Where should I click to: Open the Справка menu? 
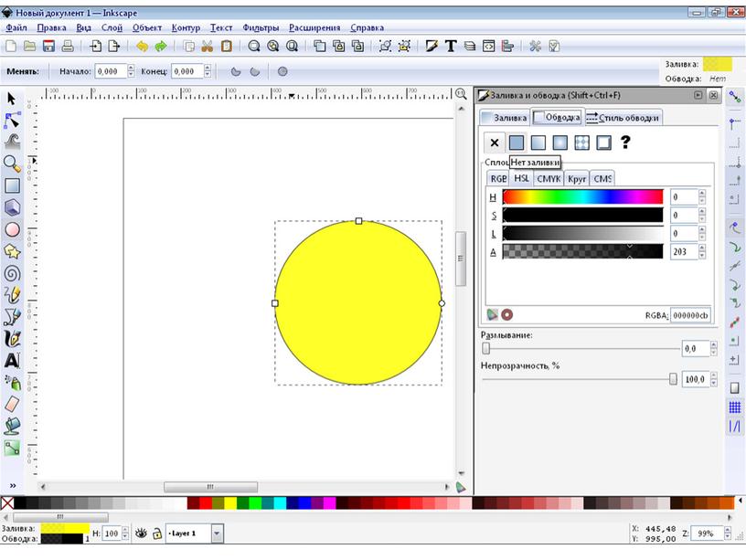[x=367, y=27]
